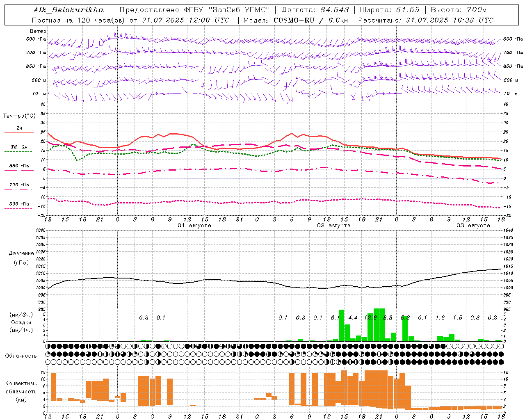Image resolution: width=525 pixels, height=420 pixels.
Task: Click the 'Ветер' wind panel label
Action: point(38,31)
